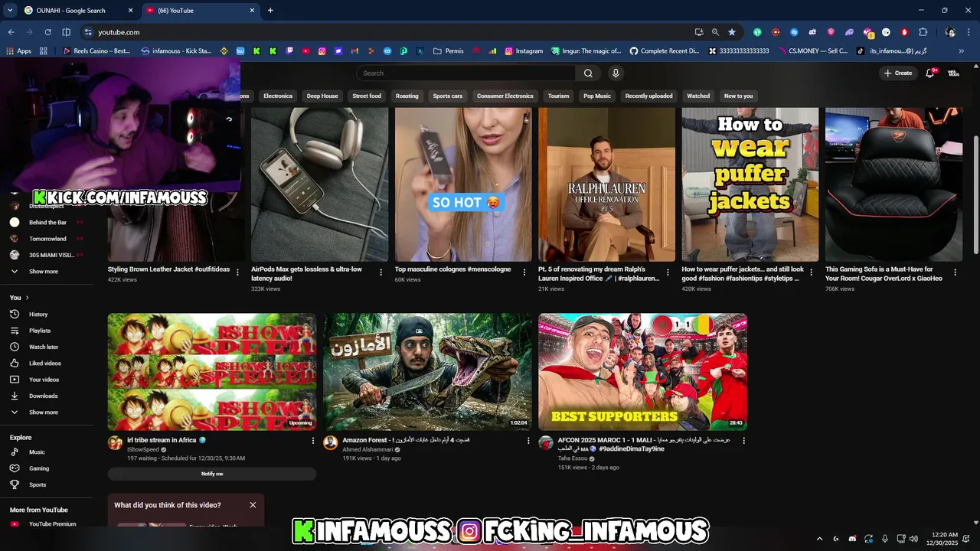The image size is (980, 551).
Task: Open Your videos in the sidebar
Action: (44, 380)
